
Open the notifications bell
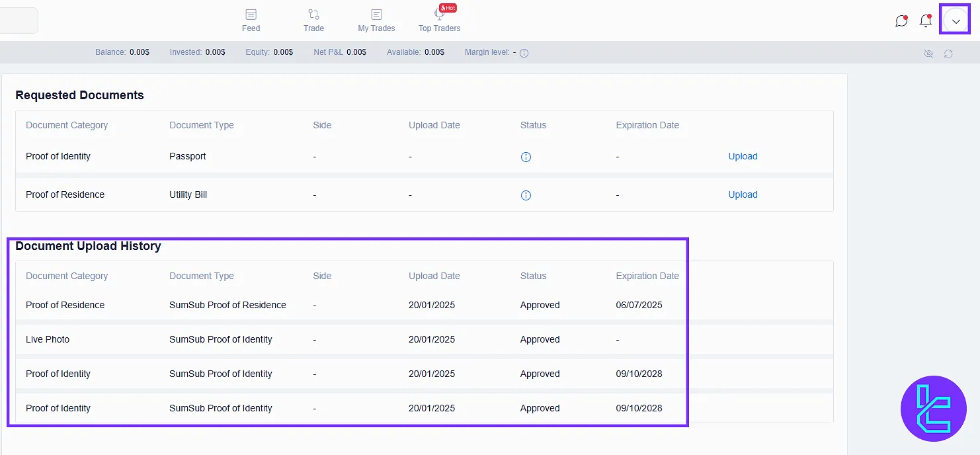click(x=926, y=21)
